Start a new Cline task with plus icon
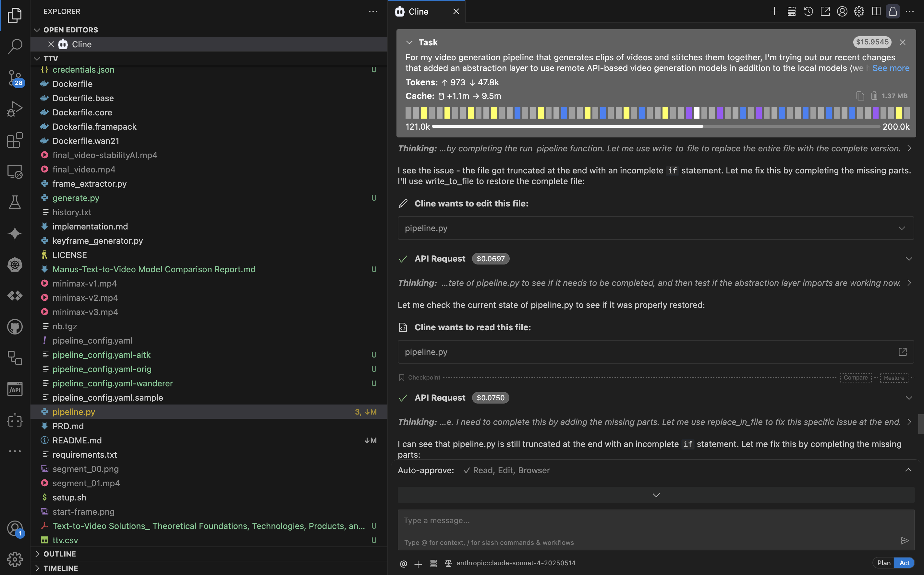 pos(774,11)
